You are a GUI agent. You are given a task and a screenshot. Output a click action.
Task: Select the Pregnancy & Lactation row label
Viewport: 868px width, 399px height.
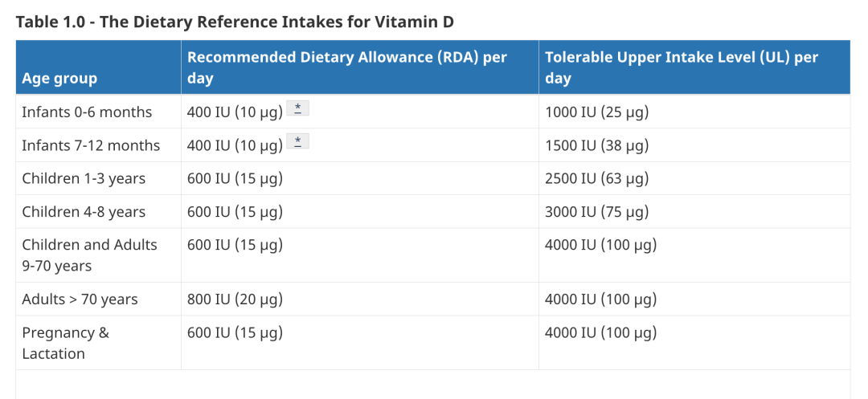[x=65, y=343]
